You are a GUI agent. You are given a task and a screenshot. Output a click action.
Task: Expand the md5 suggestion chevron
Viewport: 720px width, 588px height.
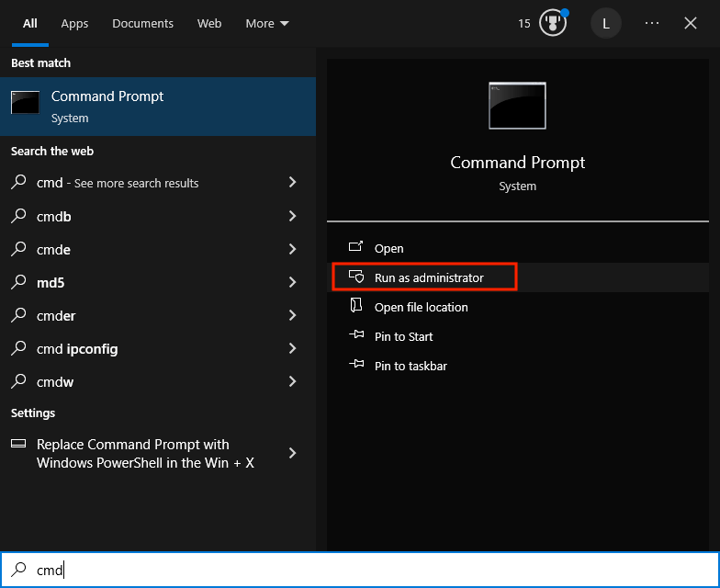(292, 282)
